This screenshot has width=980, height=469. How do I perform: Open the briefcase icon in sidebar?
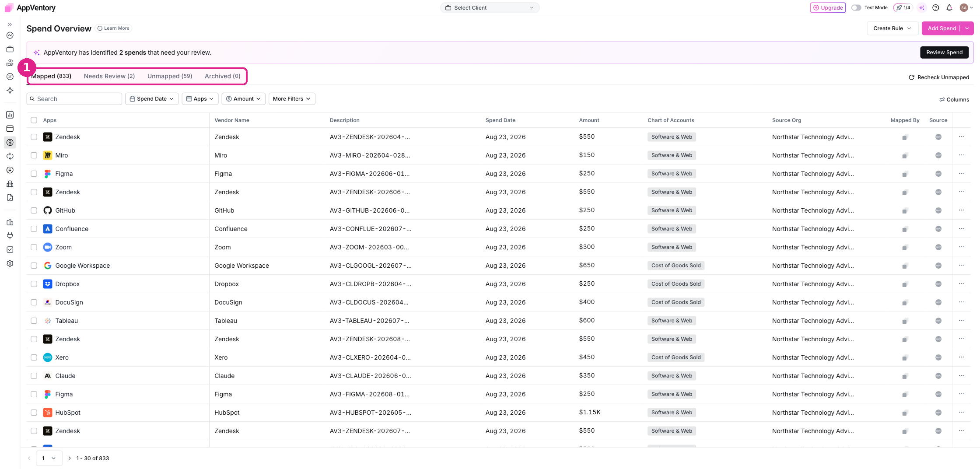click(x=10, y=49)
